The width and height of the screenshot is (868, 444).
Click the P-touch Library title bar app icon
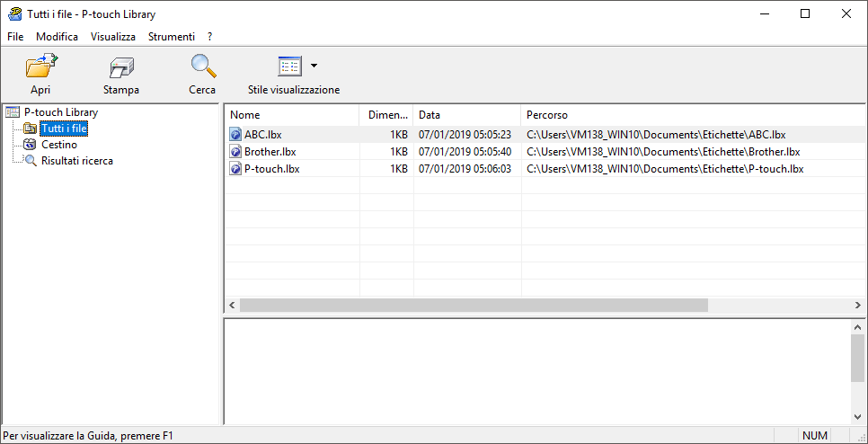(15, 14)
